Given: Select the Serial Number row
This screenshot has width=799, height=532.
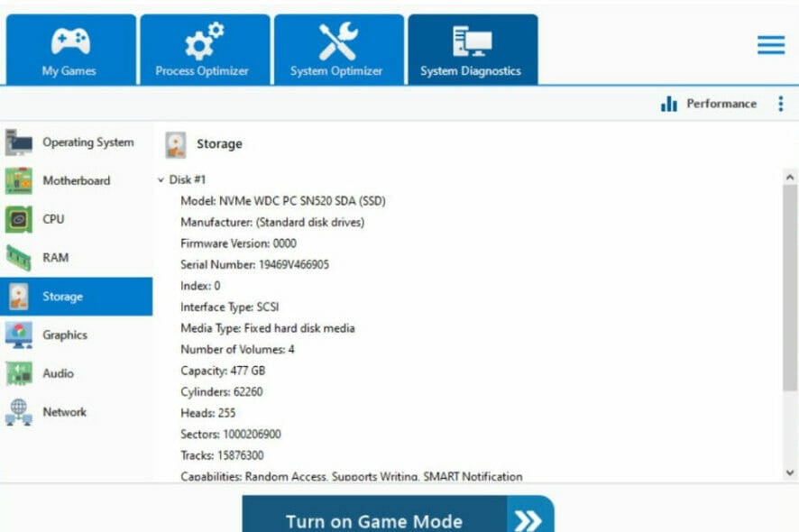Looking at the screenshot, I should click(254, 264).
